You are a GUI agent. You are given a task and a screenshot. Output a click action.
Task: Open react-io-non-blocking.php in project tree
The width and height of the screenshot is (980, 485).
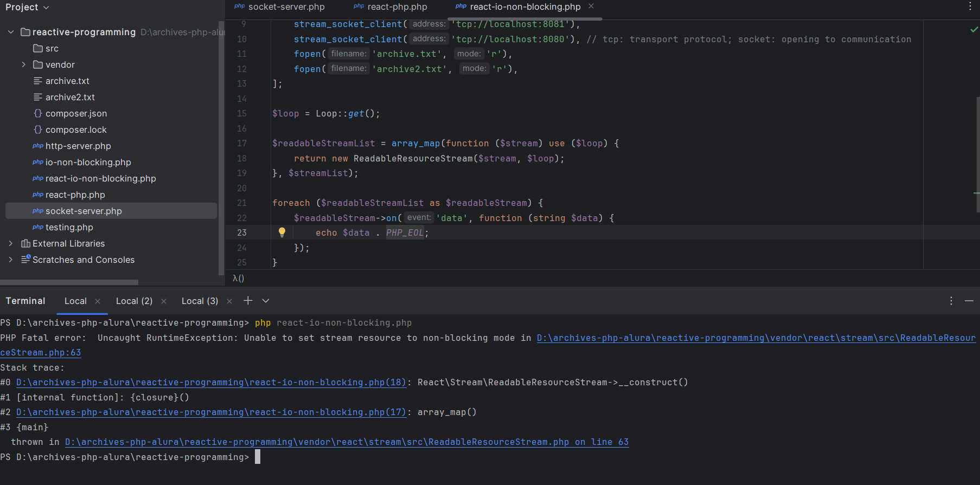[101, 178]
